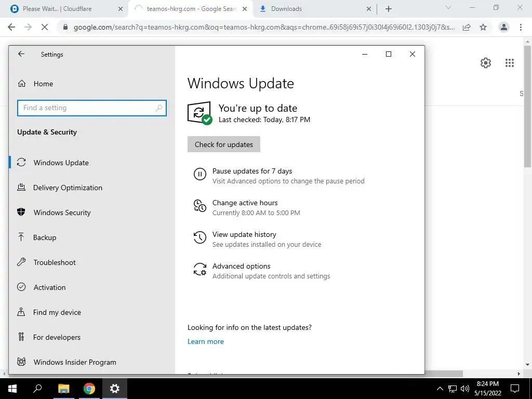This screenshot has width=532, height=399.
Task: Open Pause updates for 7 days
Action: tap(252, 171)
